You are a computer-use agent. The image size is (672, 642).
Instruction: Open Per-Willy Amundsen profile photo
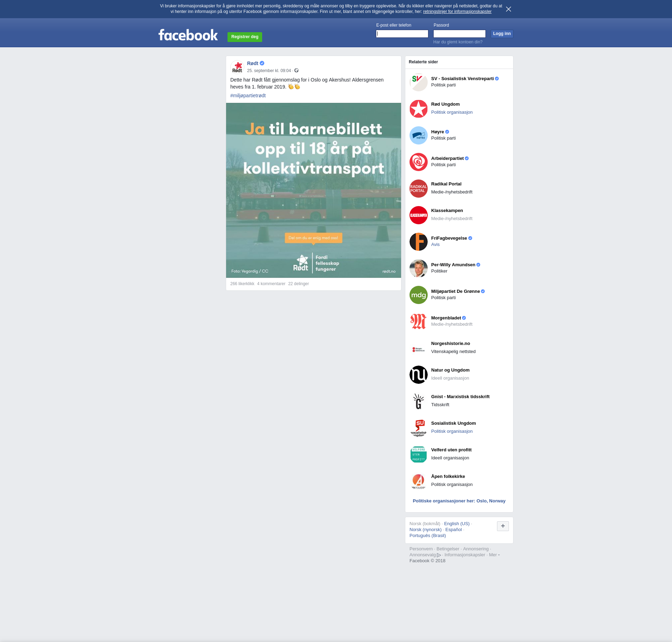click(419, 268)
